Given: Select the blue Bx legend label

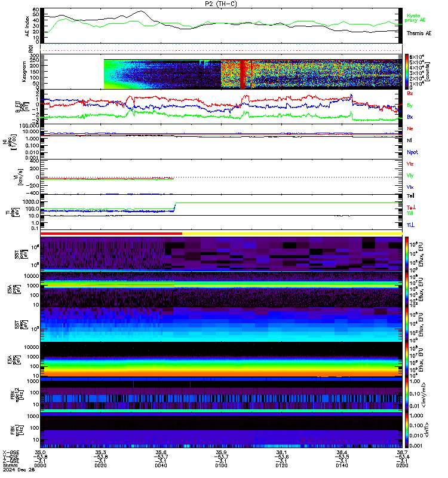Looking at the screenshot, I should pos(410,117).
